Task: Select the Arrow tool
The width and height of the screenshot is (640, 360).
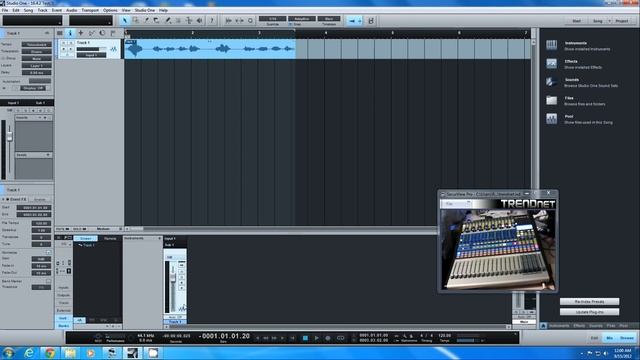Action: 125,20
